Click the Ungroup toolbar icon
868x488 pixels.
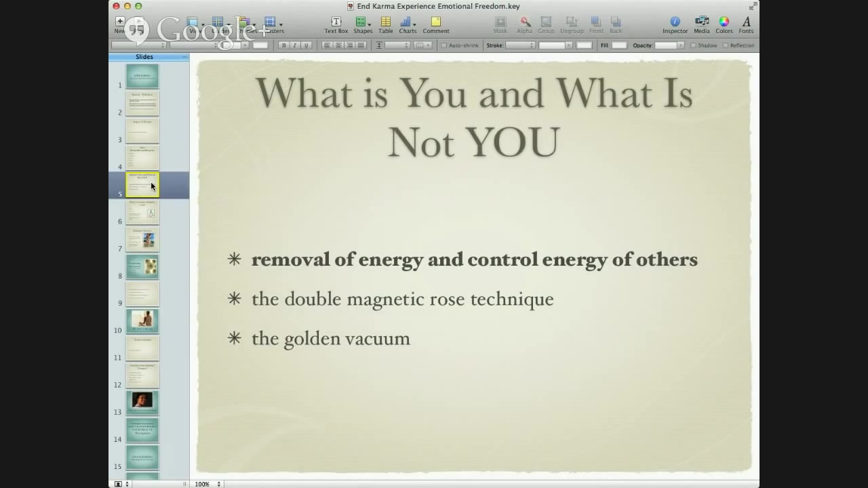572,25
